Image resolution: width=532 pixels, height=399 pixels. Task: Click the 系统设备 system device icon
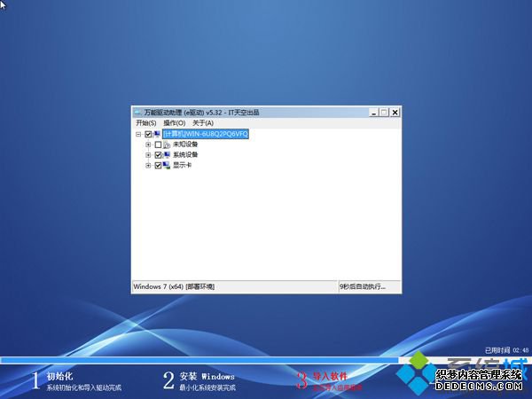pos(168,155)
